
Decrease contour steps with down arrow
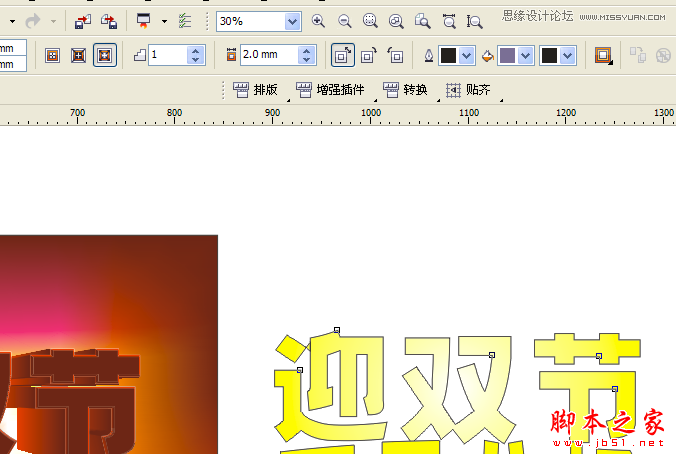[196, 59]
